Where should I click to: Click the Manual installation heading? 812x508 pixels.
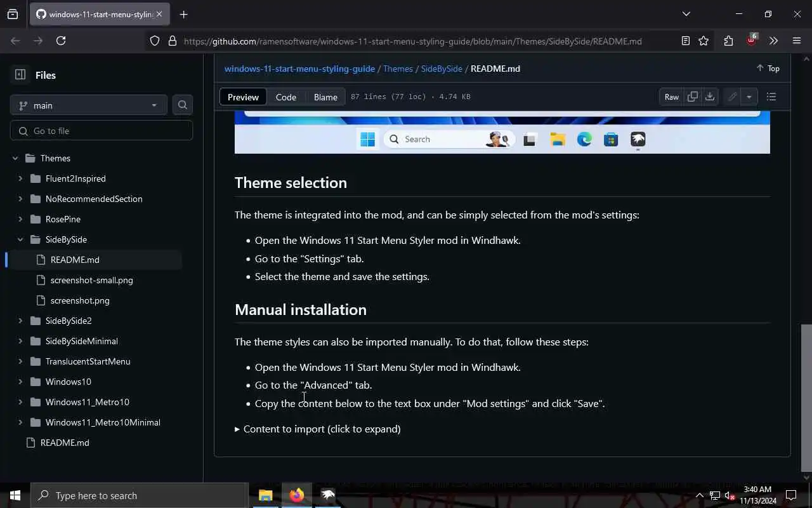301,310
